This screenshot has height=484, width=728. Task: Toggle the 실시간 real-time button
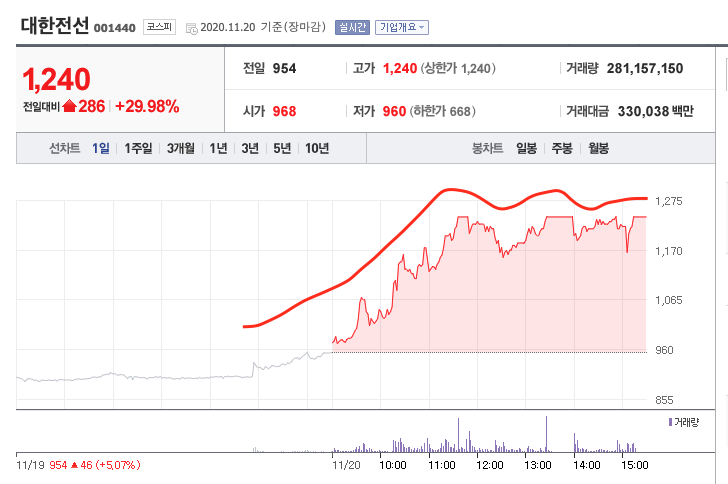[352, 27]
